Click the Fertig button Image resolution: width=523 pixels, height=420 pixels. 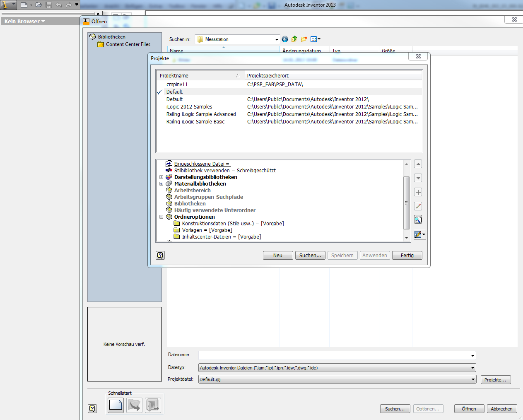pyautogui.click(x=407, y=256)
